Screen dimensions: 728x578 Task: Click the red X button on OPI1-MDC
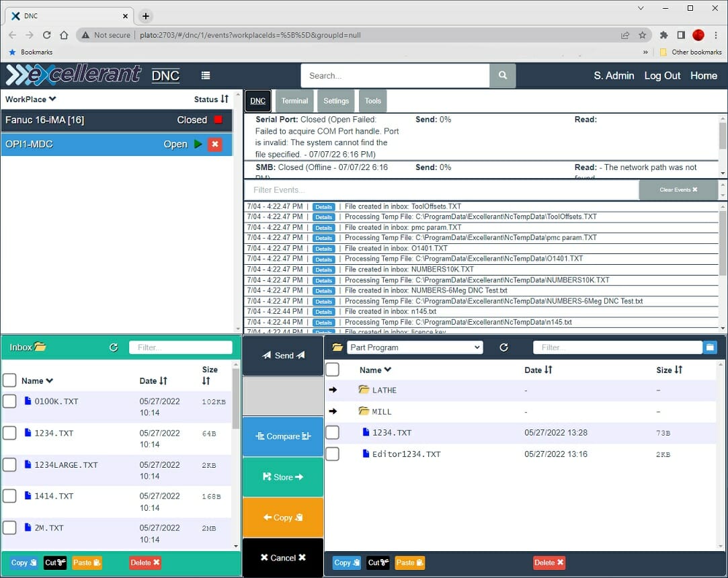click(214, 144)
